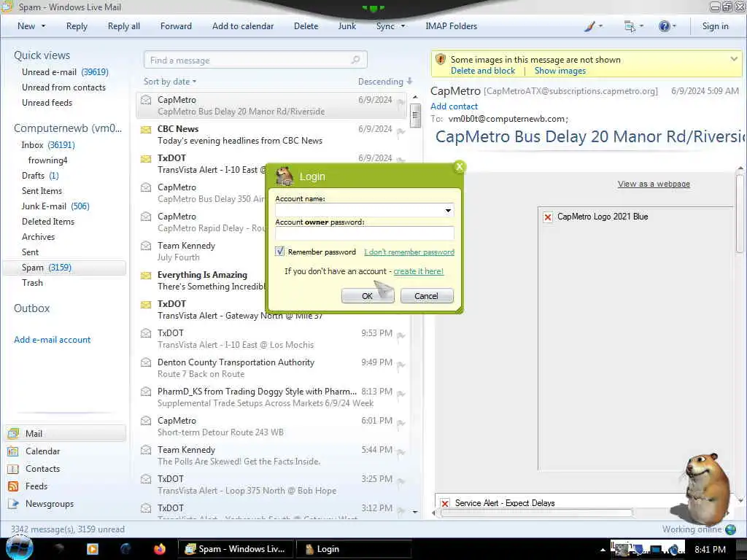Click the broken Service Alert image icon
Screen dimensions: 747x560
[445, 503]
